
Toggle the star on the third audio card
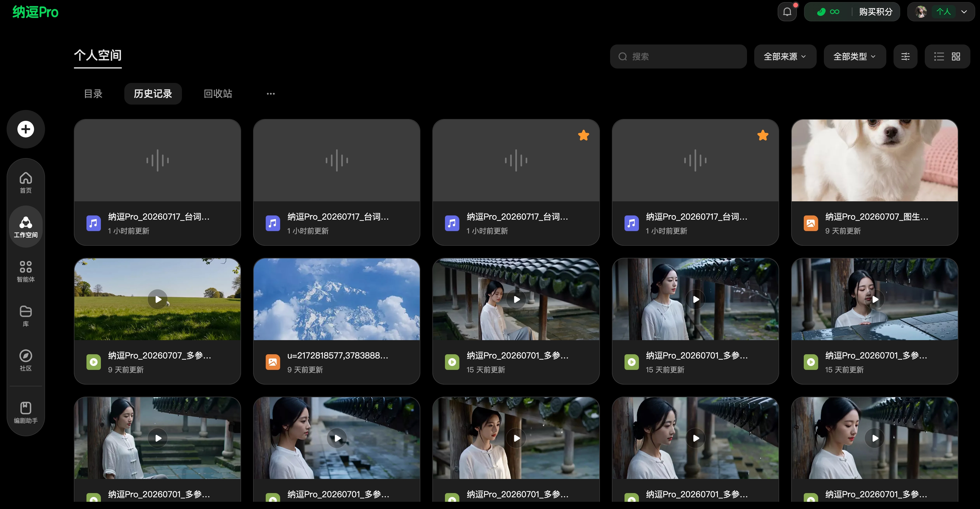(584, 135)
